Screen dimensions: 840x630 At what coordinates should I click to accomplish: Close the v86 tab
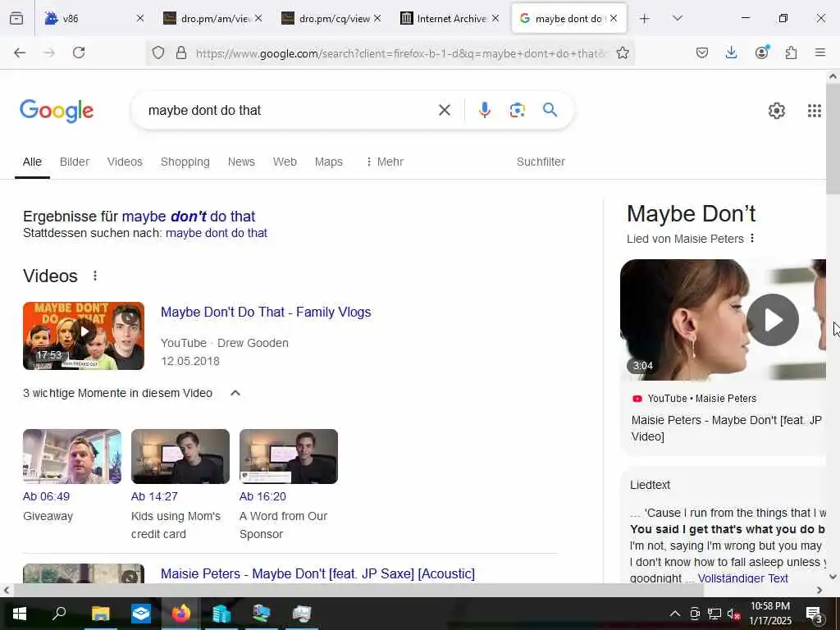pyautogui.click(x=140, y=18)
